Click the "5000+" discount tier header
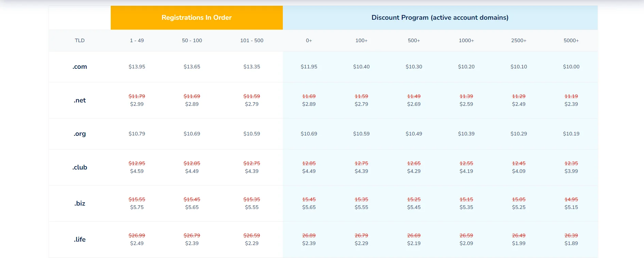Viewport: 644px width, 258px height. [571, 41]
